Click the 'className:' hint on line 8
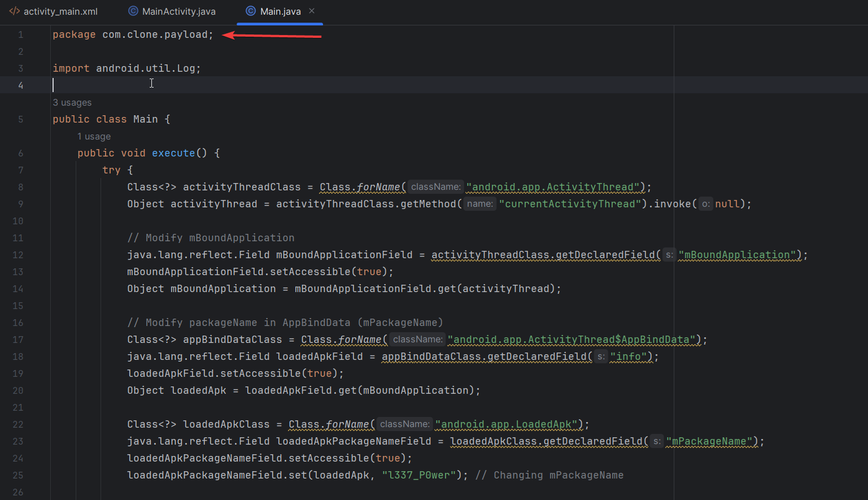This screenshot has width=868, height=500. coord(435,187)
